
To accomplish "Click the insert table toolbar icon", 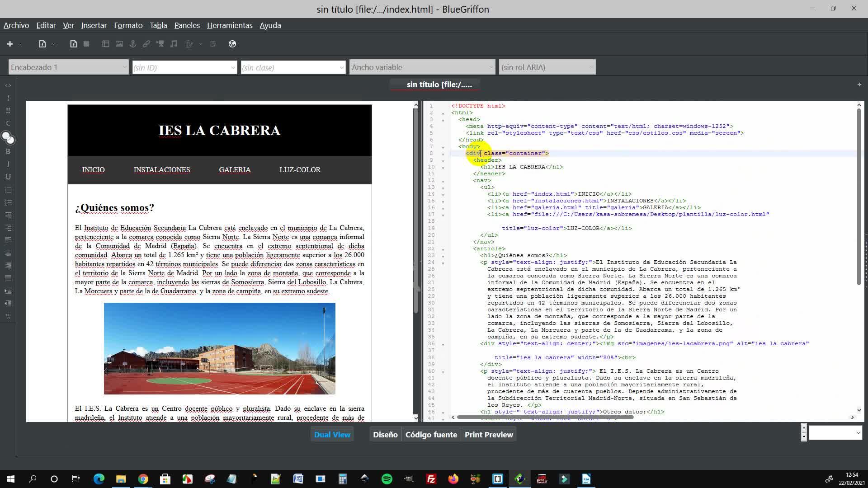I will pyautogui.click(x=106, y=44).
